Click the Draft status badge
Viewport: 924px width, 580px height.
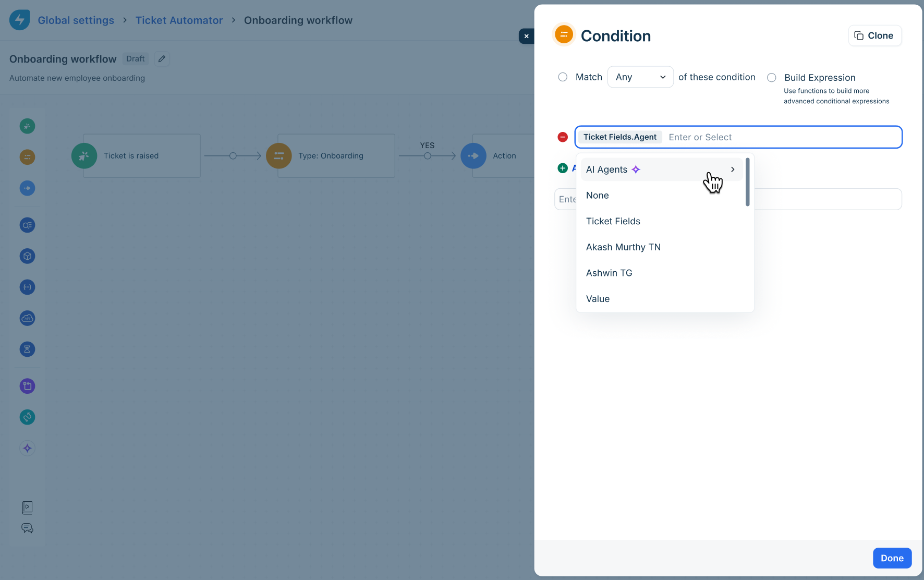tap(136, 59)
